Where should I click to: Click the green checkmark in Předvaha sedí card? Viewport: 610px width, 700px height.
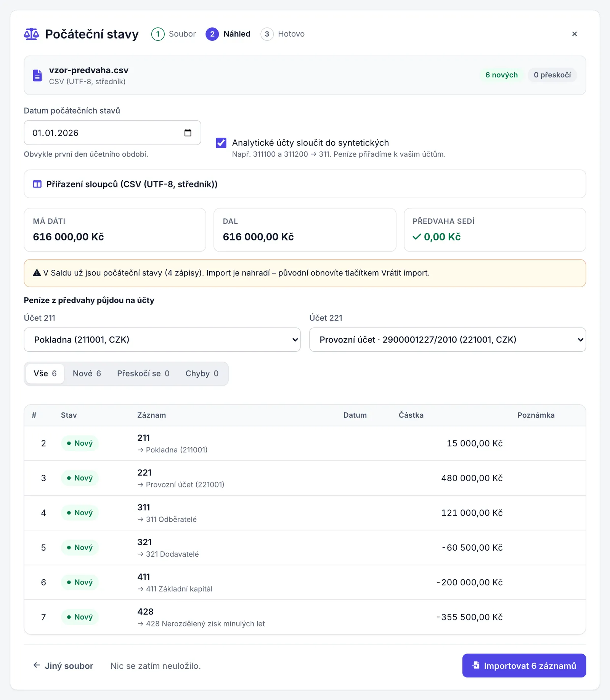[417, 237]
